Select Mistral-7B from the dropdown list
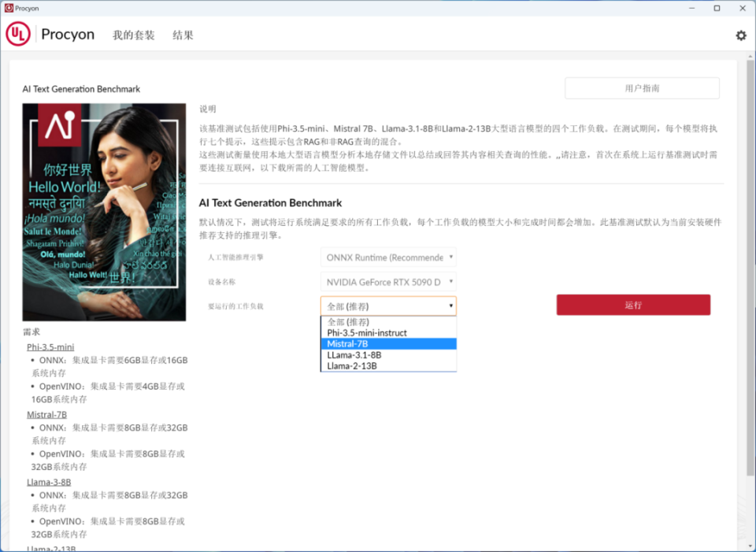756x552 pixels. [388, 344]
